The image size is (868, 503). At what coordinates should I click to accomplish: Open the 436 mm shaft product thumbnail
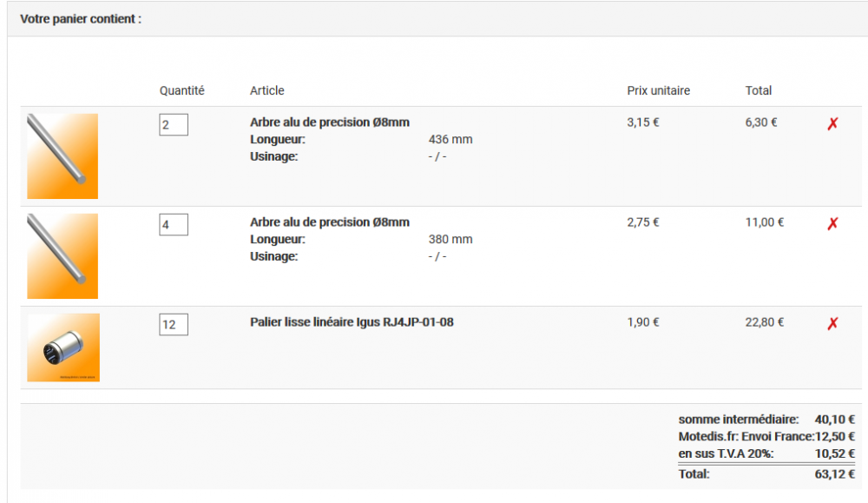pos(62,156)
